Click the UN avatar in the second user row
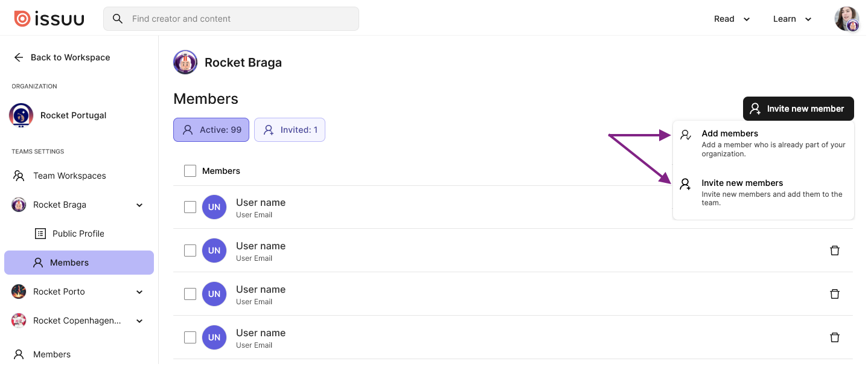 click(214, 251)
